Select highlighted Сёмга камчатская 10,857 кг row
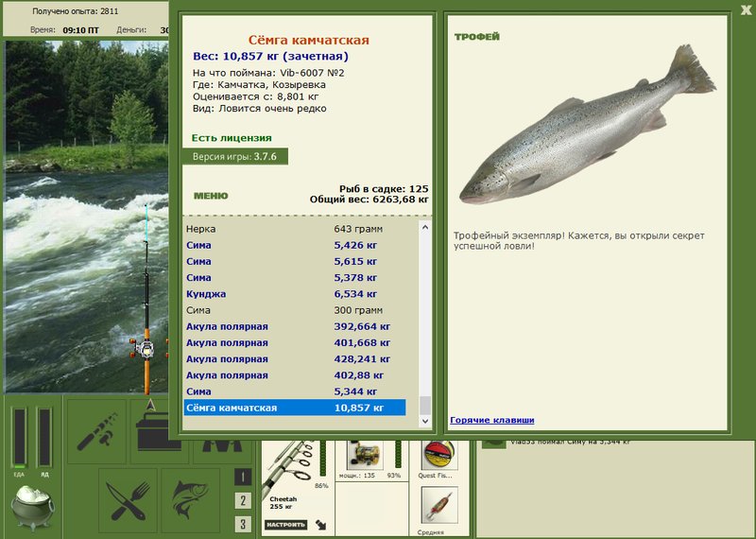The height and width of the screenshot is (539, 756). click(x=295, y=408)
